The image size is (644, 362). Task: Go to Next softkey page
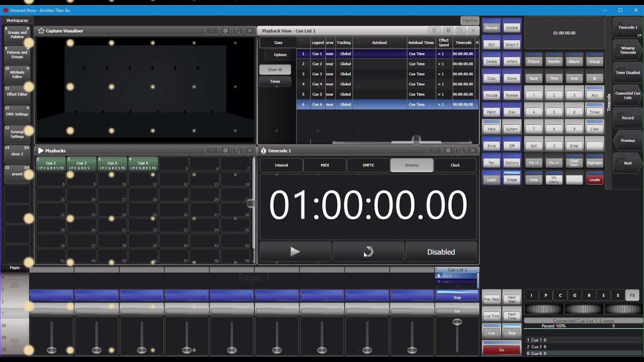click(628, 163)
